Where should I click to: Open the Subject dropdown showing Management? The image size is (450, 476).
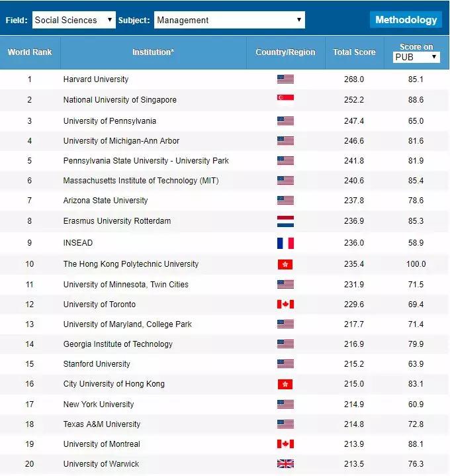pos(230,20)
